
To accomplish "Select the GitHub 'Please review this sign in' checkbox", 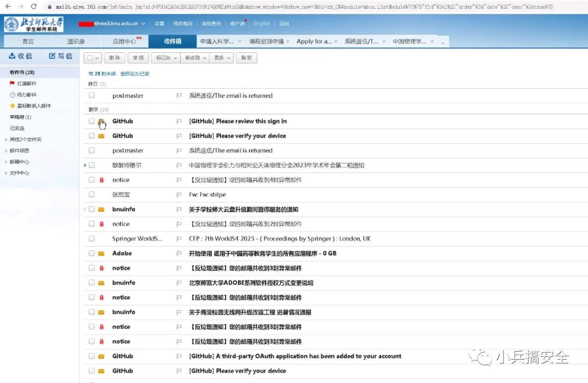I will pos(91,121).
